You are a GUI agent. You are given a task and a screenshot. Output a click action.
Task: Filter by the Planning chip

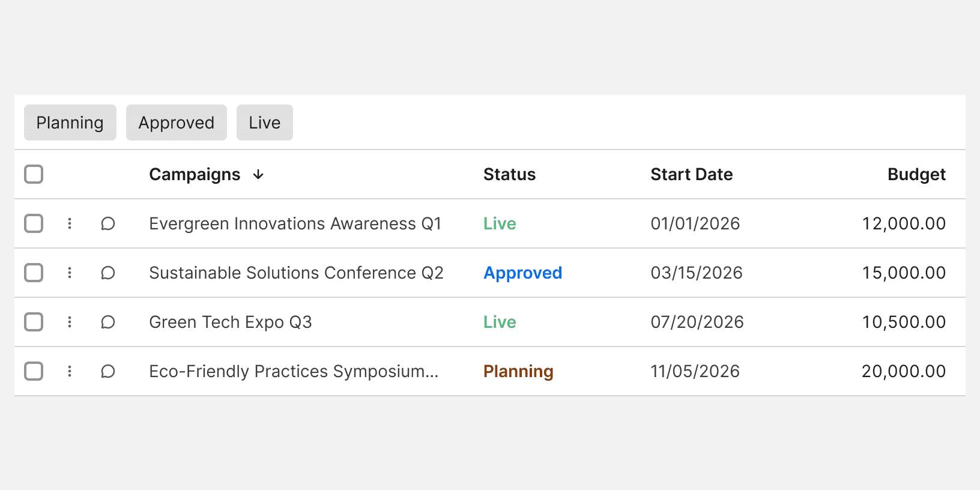70,122
